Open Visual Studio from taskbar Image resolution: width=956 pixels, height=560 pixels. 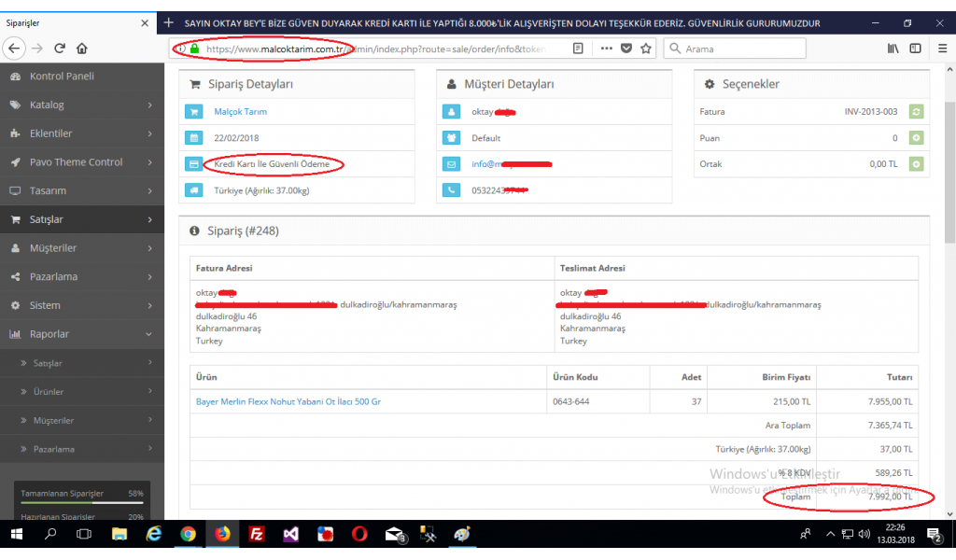tap(291, 535)
